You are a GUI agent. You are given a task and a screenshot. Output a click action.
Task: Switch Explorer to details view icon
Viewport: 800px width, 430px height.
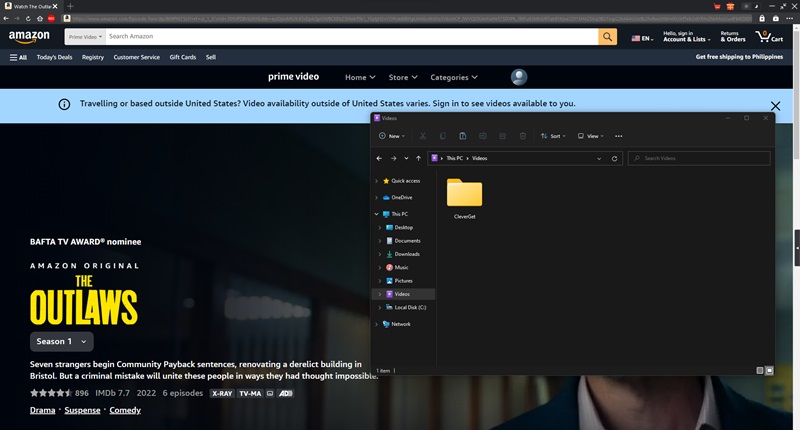click(x=760, y=370)
